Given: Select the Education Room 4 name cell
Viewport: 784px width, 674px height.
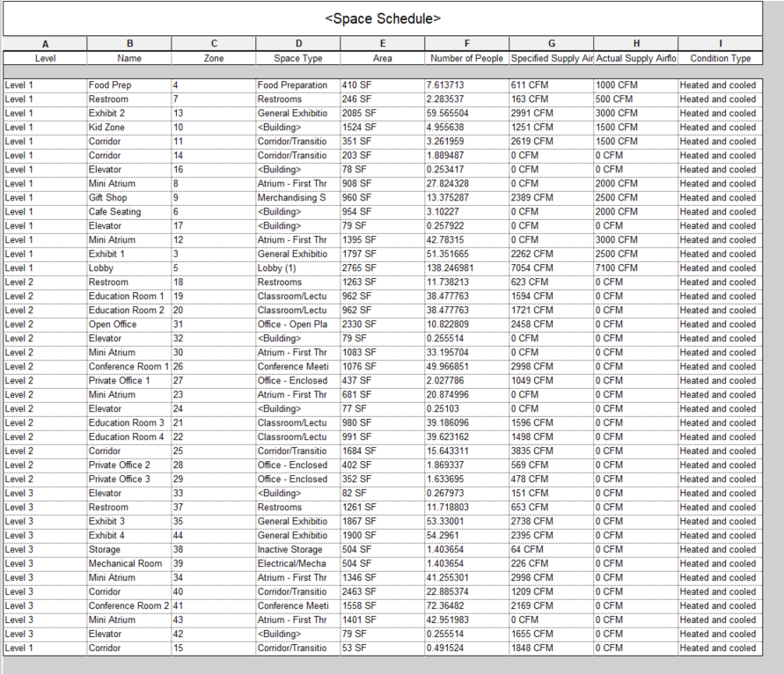Looking at the screenshot, I should tap(129, 436).
